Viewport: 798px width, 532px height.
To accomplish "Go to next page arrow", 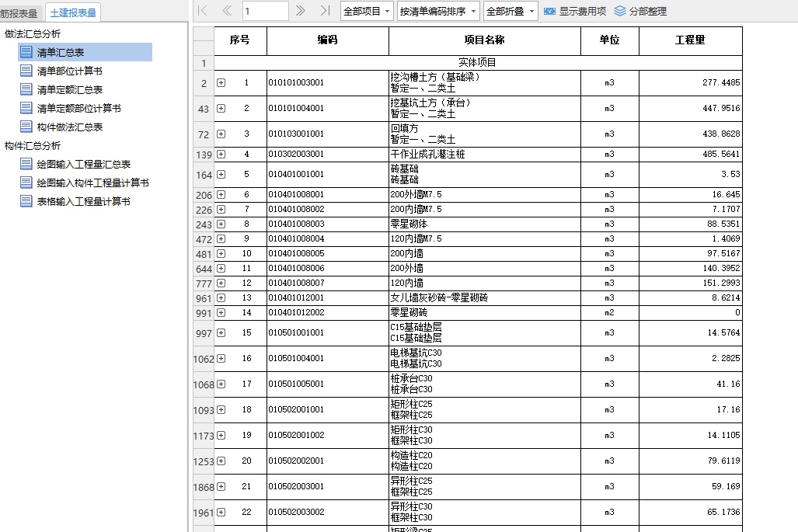I will tap(300, 11).
